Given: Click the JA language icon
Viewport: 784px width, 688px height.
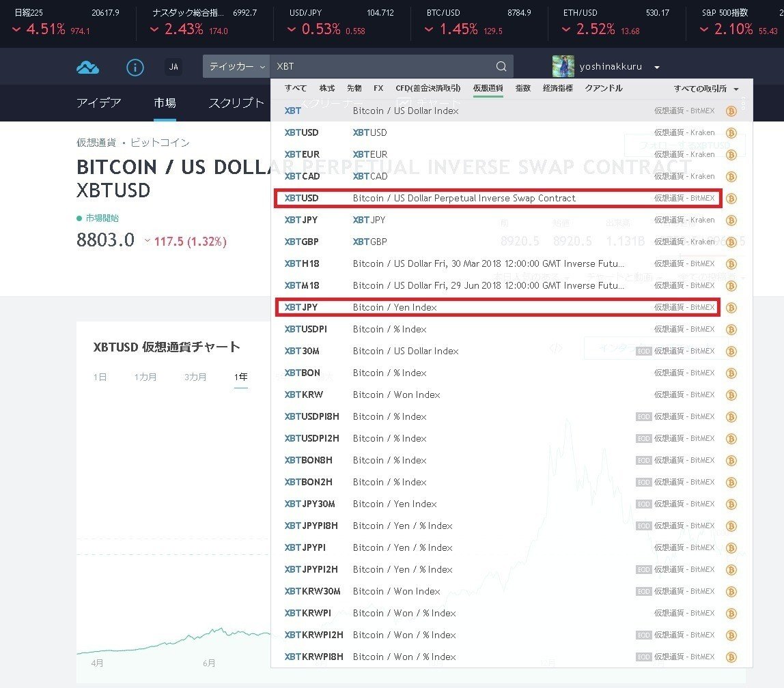Looking at the screenshot, I should pos(173,66).
